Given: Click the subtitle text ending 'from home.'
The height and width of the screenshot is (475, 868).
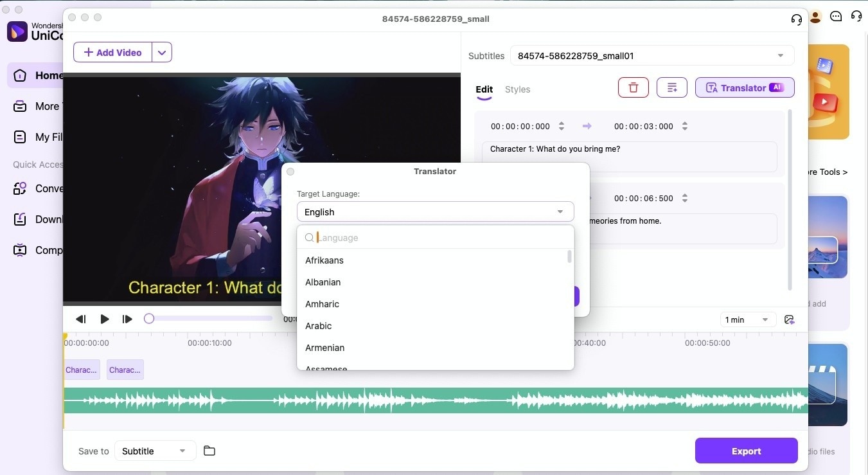Looking at the screenshot, I should [x=626, y=221].
